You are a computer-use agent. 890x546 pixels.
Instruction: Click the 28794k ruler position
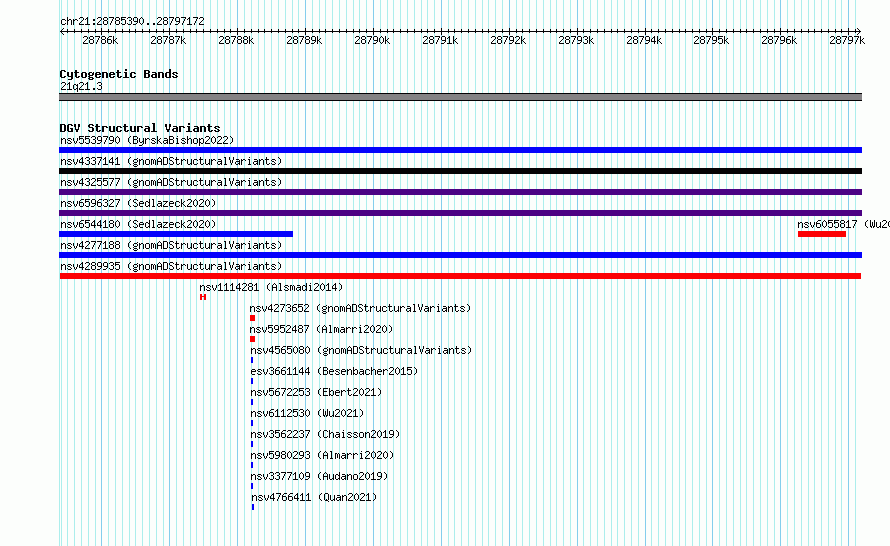[x=644, y=40]
